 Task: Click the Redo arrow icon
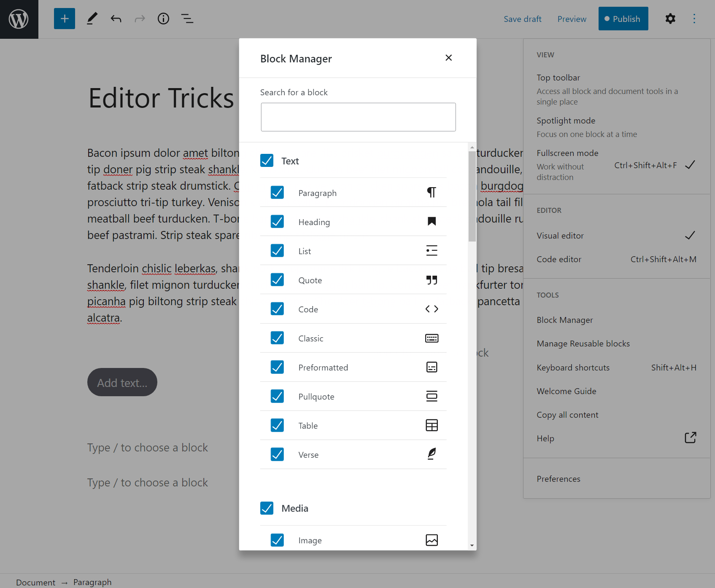pos(140,19)
